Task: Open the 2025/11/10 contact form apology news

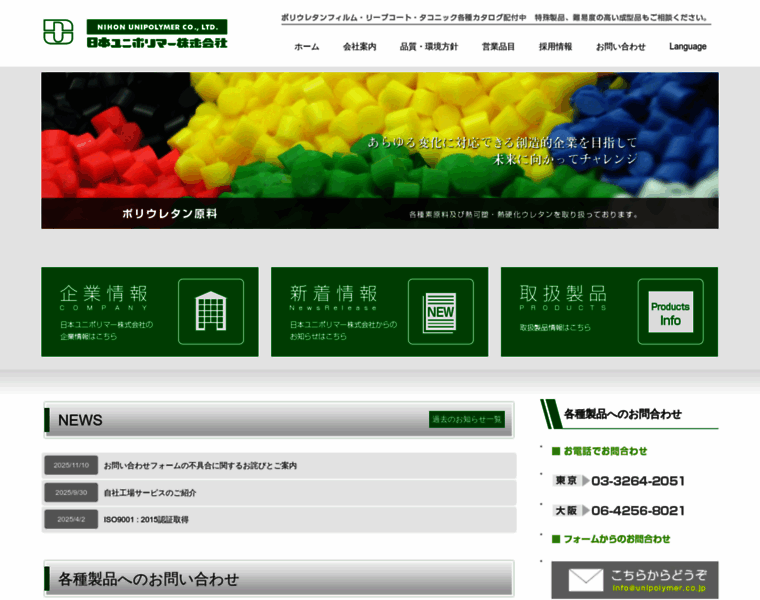Action: tap(200, 465)
